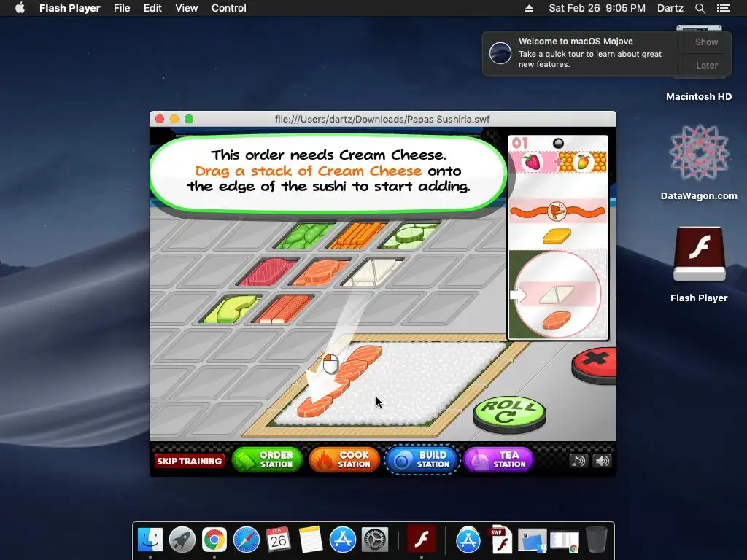Pick the crab sticks ingredient bin
The image size is (747, 560).
[x=284, y=309]
